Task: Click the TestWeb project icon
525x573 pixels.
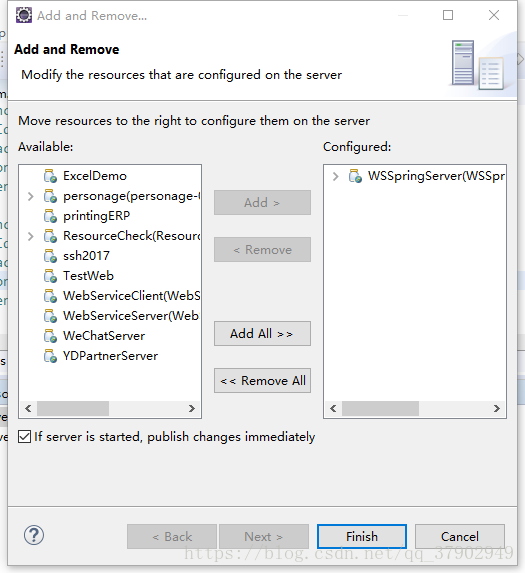Action: tap(50, 276)
